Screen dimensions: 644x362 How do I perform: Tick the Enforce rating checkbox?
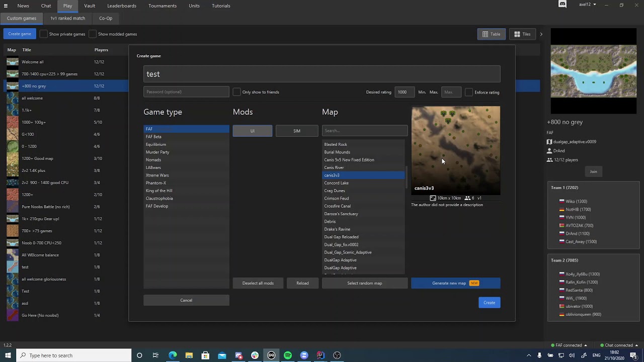click(469, 92)
